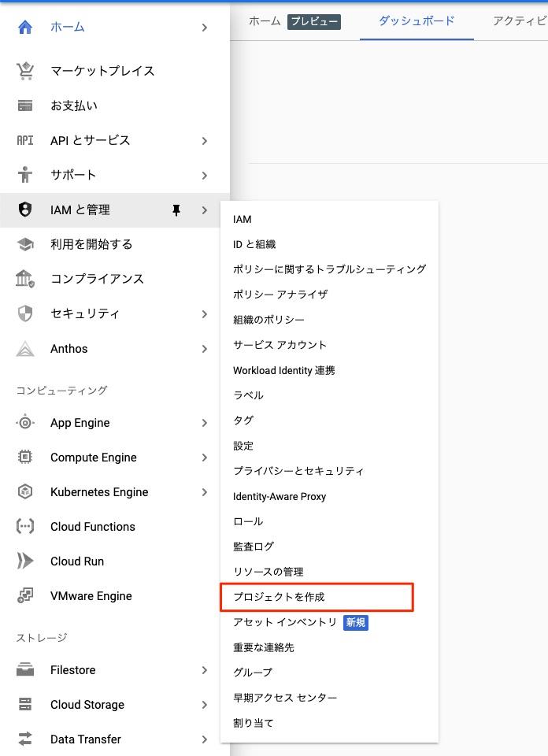Expand the セキュリティ submenu chevron
This screenshot has height=756, width=548.
pos(205,314)
